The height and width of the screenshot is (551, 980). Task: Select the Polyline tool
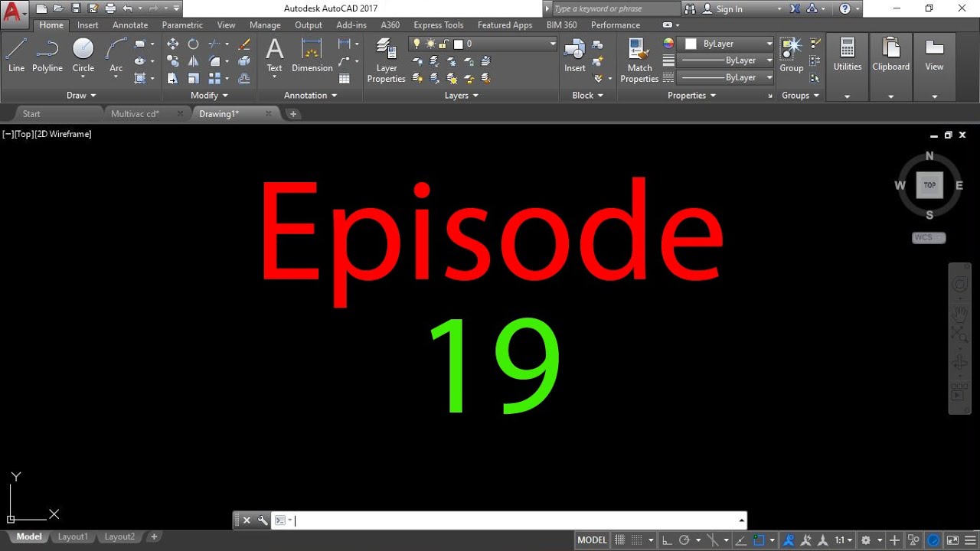pos(47,55)
